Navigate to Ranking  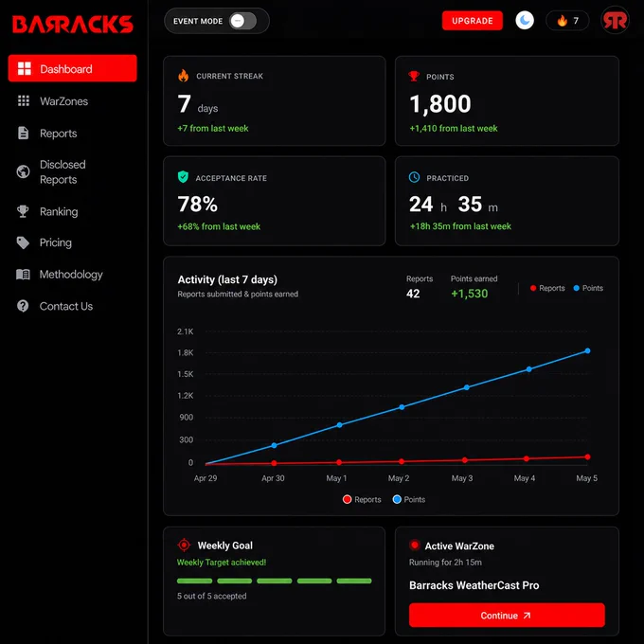pos(59,211)
